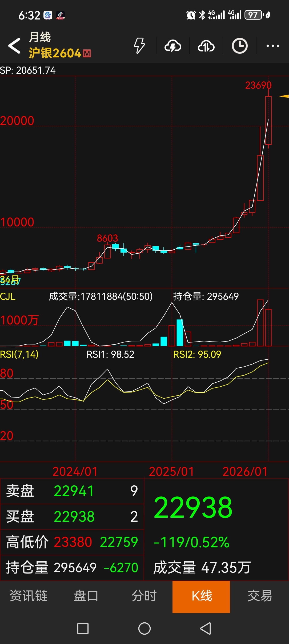Tap the tallest cyan volume bar
The width and height of the screenshot is (289, 644).
(180, 333)
